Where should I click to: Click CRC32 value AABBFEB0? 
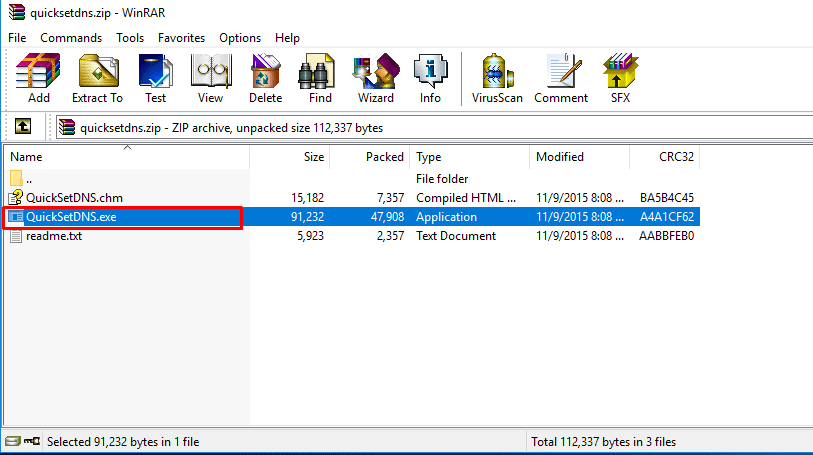pyautogui.click(x=666, y=236)
